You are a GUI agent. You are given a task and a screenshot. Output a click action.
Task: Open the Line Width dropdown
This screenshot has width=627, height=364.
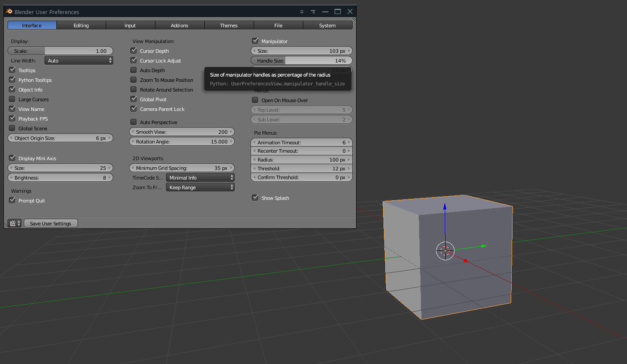click(x=79, y=61)
